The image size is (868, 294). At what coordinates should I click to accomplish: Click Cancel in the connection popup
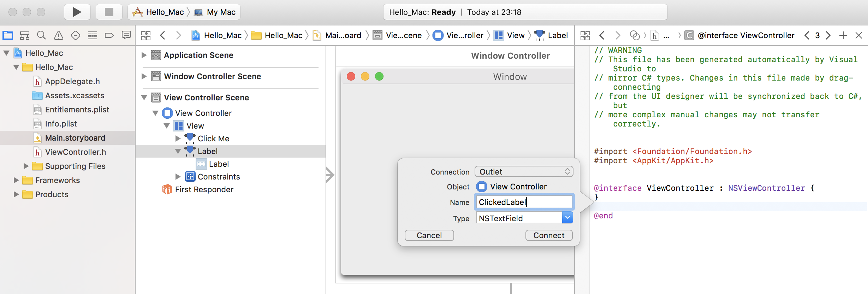[429, 235]
